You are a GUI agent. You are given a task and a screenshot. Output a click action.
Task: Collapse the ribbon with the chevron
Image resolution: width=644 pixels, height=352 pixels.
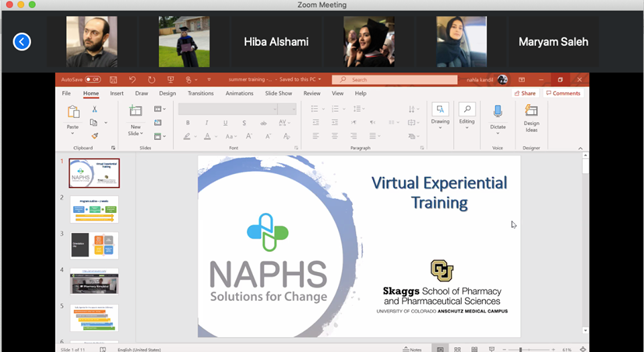click(x=580, y=148)
